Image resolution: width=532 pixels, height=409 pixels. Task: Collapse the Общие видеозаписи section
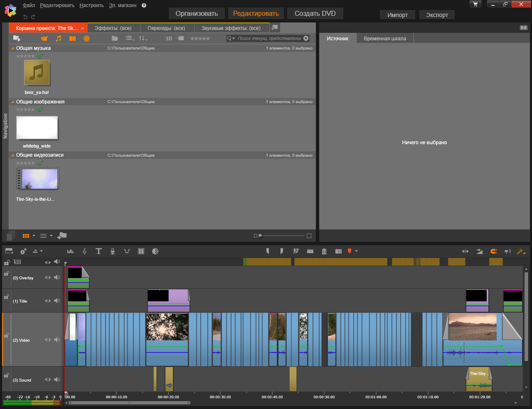click(x=12, y=155)
